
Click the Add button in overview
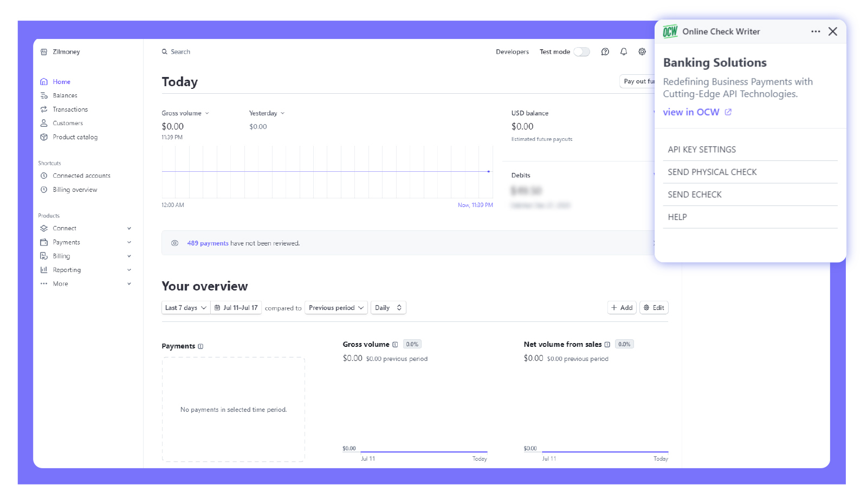coord(622,308)
